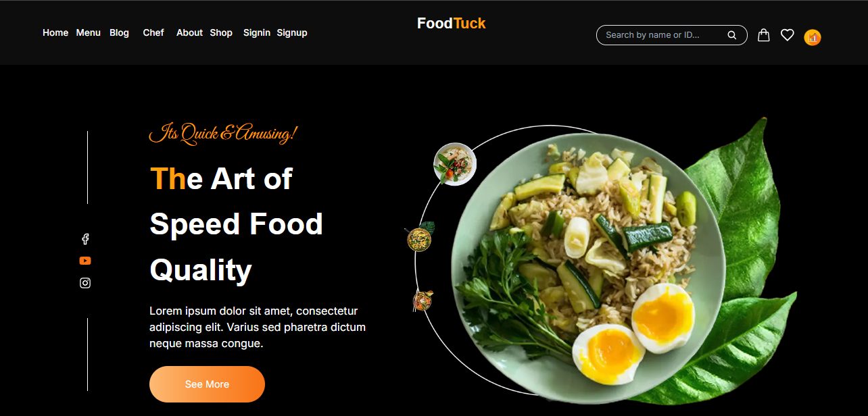Viewport: 868px width, 416px height.
Task: Go to the Shop page
Action: (221, 32)
